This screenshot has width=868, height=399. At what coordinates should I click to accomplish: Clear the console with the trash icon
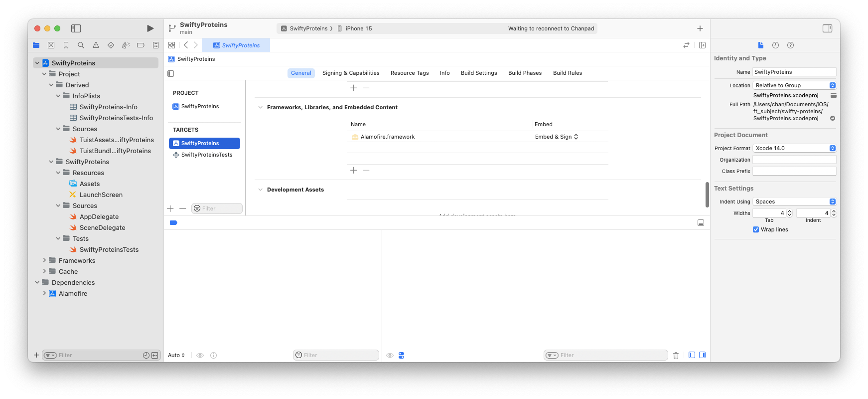click(676, 355)
